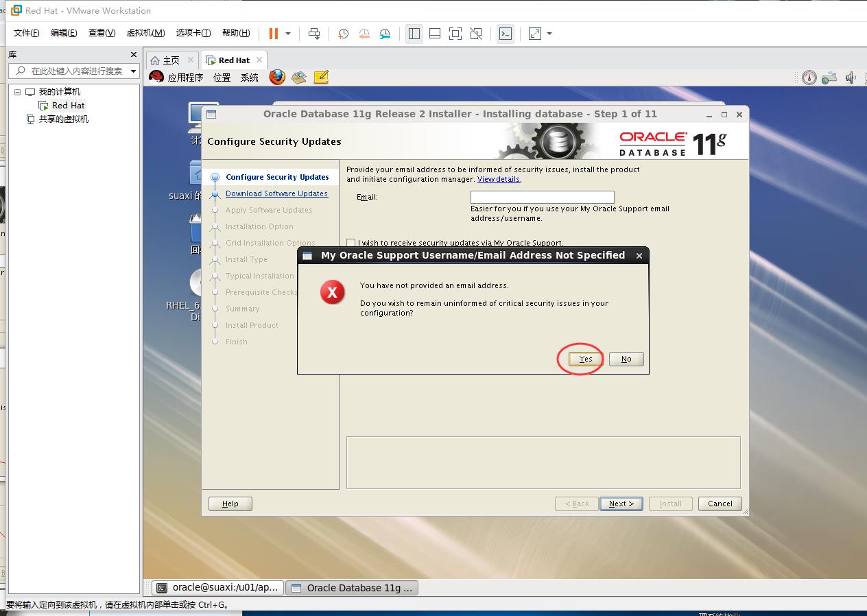
Task: Pause the virtual machine from VMware toolbar
Action: click(x=274, y=34)
